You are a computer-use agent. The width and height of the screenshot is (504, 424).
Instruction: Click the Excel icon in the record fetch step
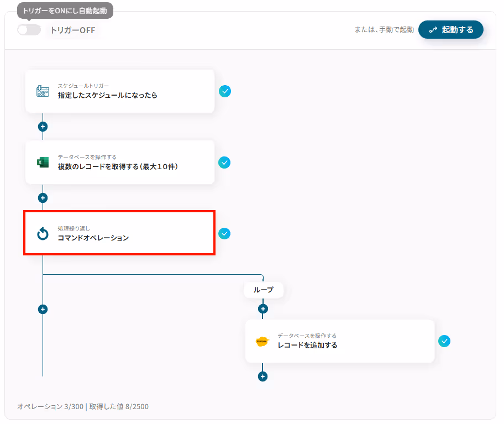tap(43, 163)
